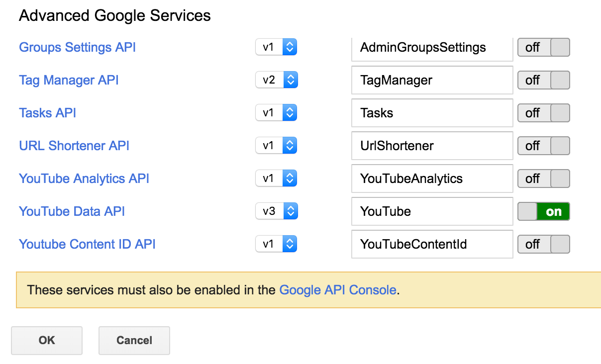Edit the Tasks identifier text box
The width and height of the screenshot is (601, 364).
tap(432, 113)
